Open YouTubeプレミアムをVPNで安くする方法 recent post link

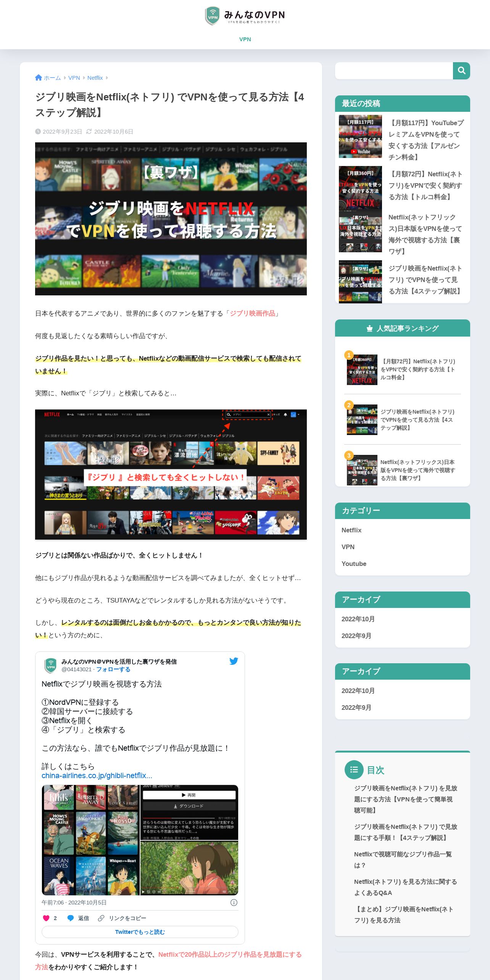pos(426,140)
